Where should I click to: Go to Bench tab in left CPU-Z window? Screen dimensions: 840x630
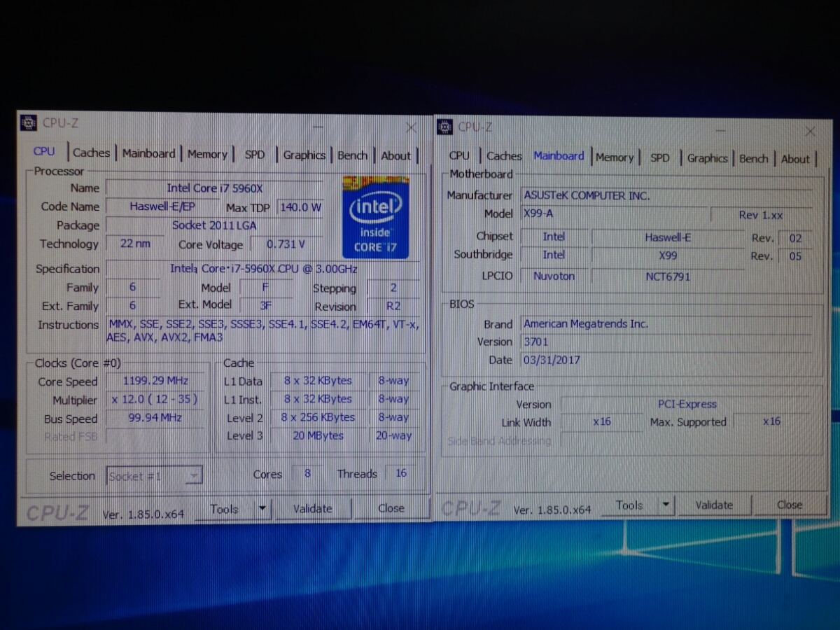click(x=352, y=155)
